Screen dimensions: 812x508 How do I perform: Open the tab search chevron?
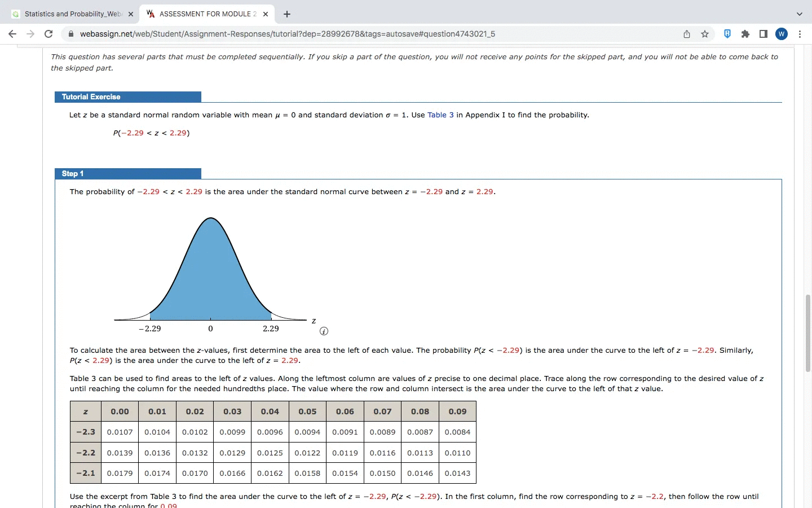point(799,14)
